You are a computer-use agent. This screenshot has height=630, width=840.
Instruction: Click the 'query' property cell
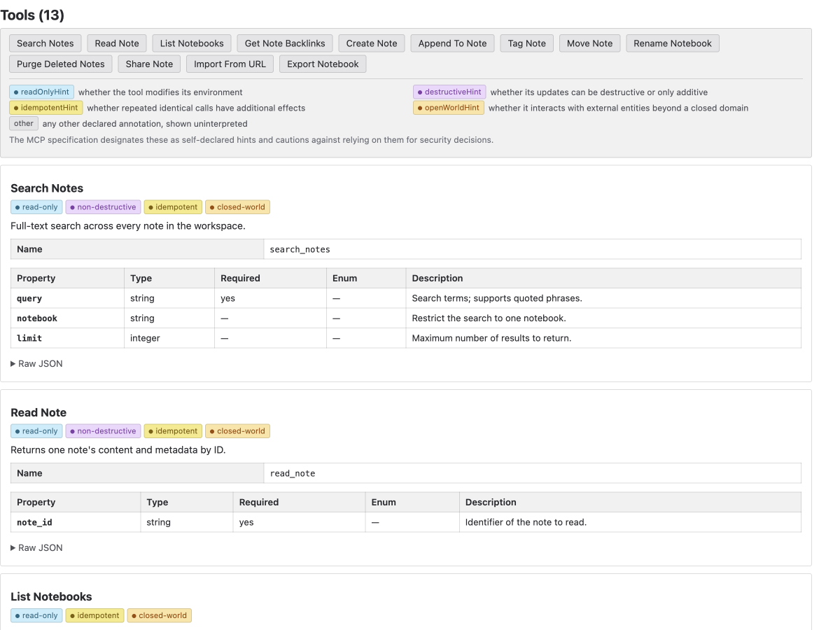(67, 298)
